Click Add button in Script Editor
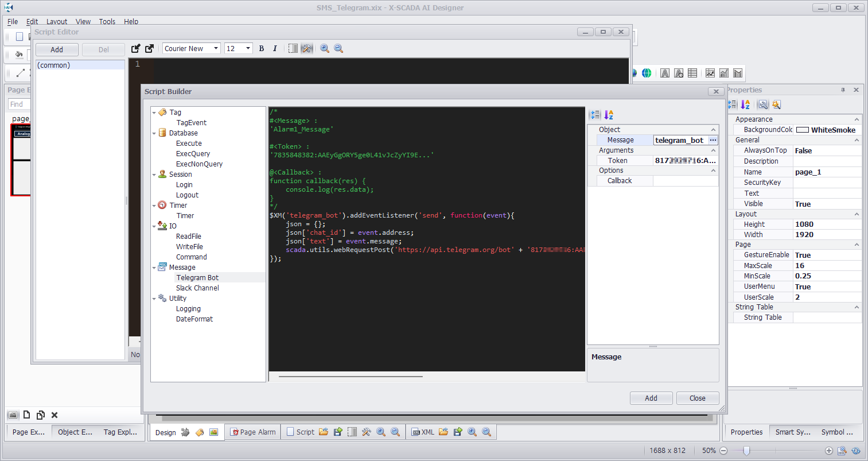 pos(57,49)
